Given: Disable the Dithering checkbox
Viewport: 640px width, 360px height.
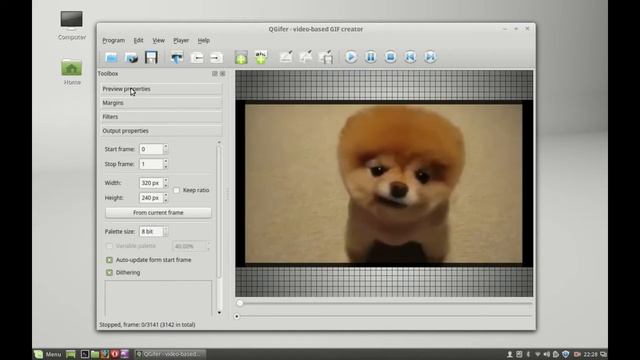Looking at the screenshot, I should coord(109,273).
